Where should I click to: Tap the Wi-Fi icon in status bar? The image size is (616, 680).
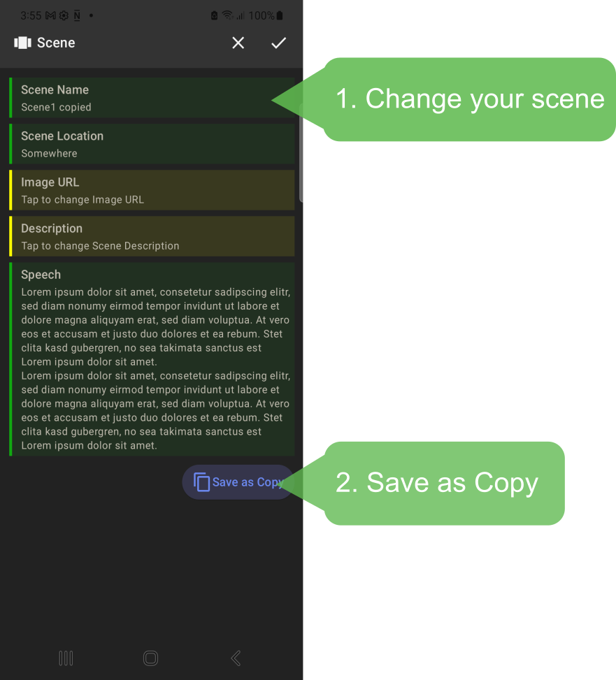coord(228,15)
